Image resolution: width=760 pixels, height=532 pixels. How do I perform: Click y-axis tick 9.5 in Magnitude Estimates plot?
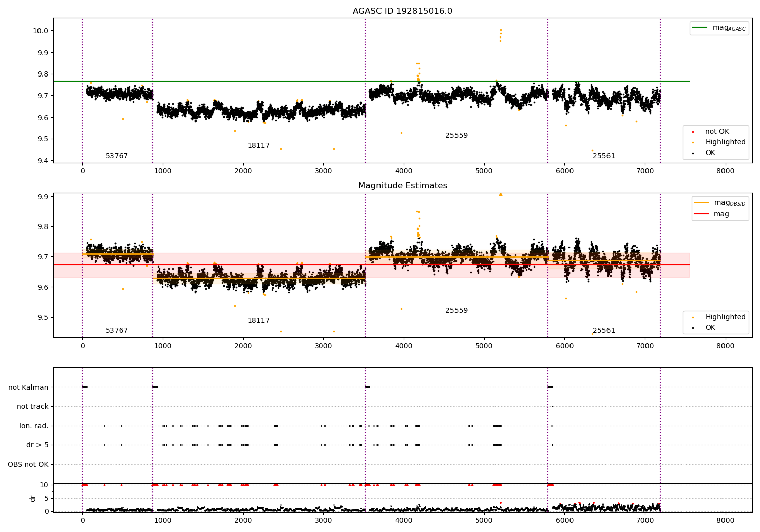pyautogui.click(x=42, y=318)
